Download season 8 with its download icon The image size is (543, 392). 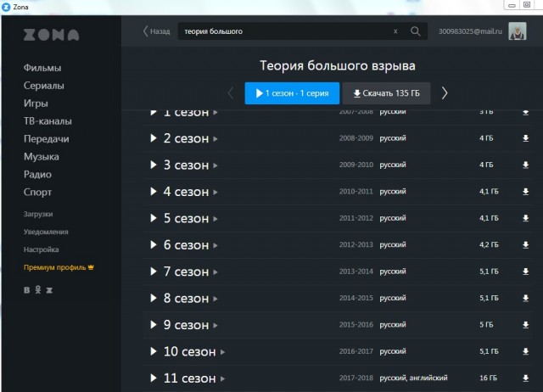point(525,298)
